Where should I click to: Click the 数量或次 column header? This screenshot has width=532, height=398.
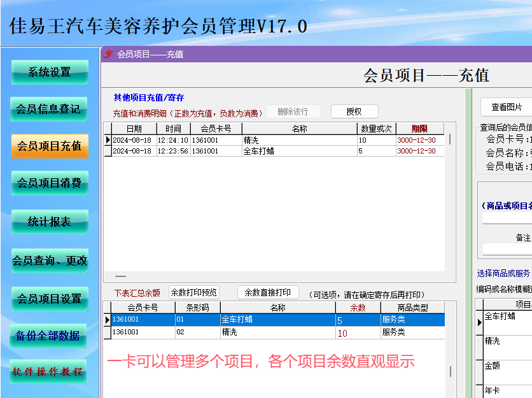(376, 129)
